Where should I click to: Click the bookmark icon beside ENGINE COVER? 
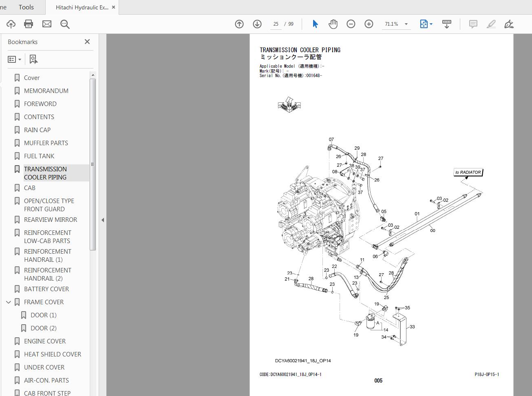(17, 341)
